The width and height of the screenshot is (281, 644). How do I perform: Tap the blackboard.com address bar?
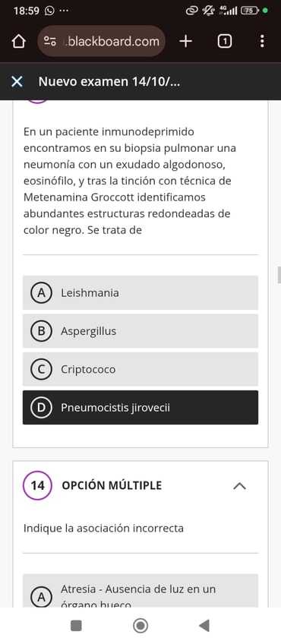102,41
